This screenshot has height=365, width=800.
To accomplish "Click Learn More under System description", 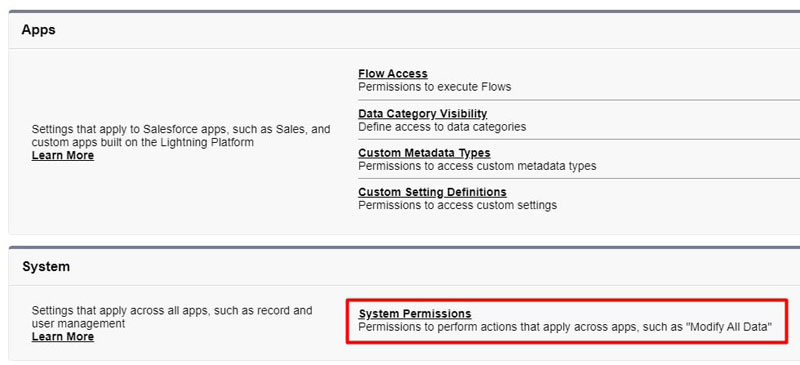I will pos(63,337).
